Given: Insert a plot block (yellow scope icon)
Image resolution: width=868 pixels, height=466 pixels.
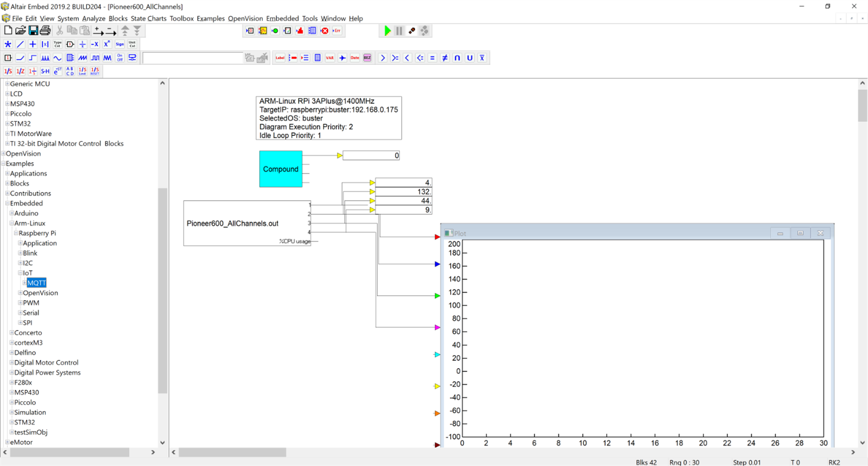Looking at the screenshot, I should click(262, 31).
